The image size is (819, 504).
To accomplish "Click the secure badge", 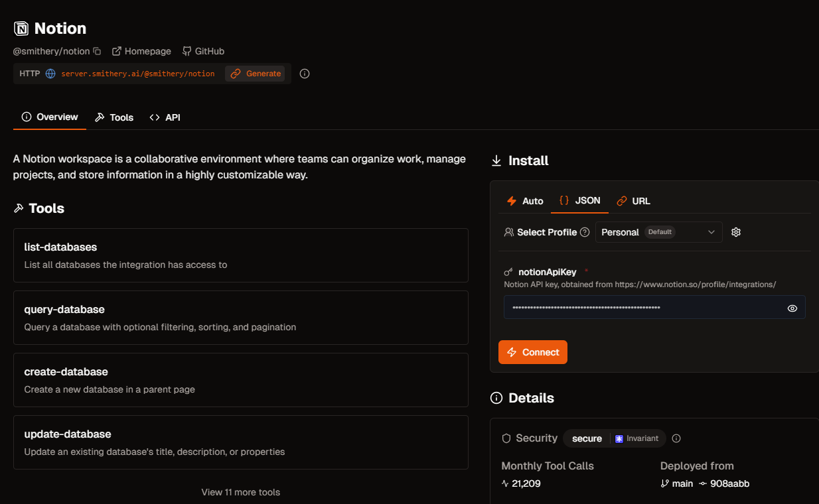I will pos(587,438).
